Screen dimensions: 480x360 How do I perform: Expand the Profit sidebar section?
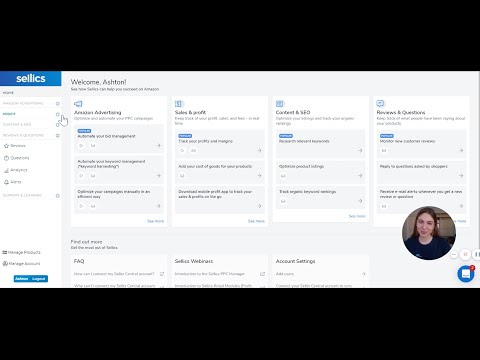click(x=58, y=114)
